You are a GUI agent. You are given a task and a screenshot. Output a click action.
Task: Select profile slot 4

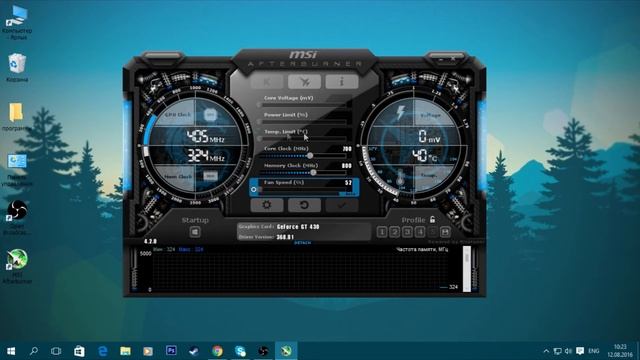point(420,232)
